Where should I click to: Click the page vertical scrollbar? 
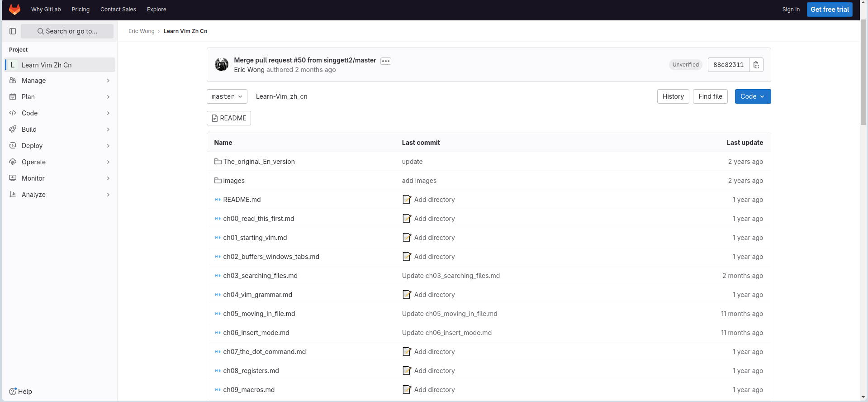pyautogui.click(x=863, y=72)
